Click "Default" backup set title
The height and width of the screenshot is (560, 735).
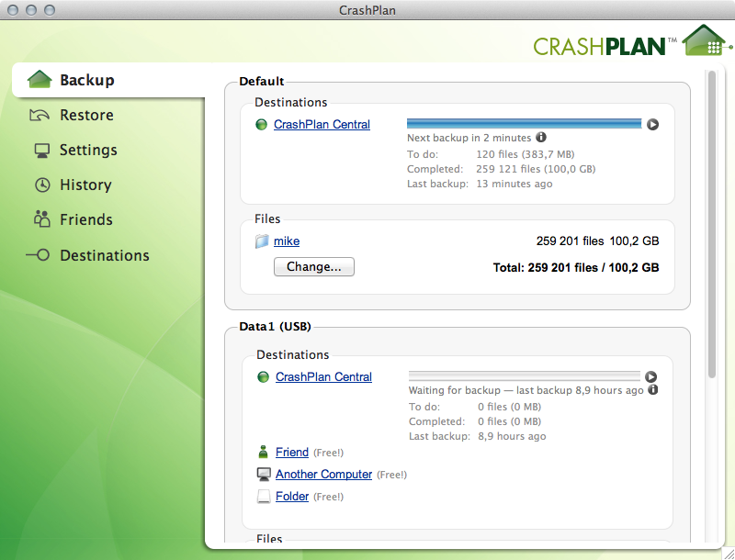point(262,81)
